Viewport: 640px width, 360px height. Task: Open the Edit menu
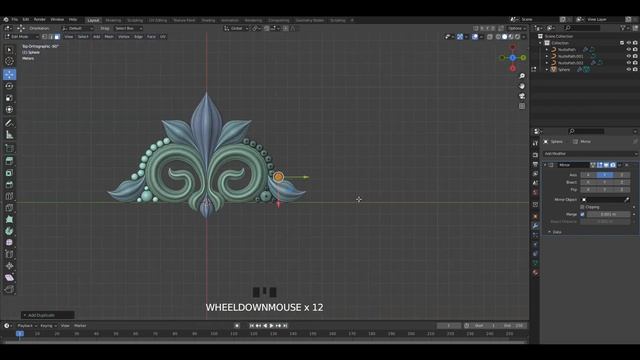pyautogui.click(x=26, y=20)
